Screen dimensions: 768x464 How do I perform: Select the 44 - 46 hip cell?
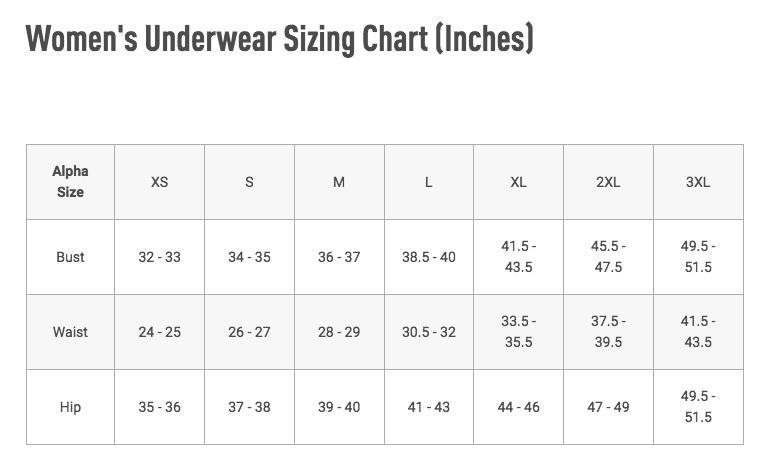[x=518, y=407]
